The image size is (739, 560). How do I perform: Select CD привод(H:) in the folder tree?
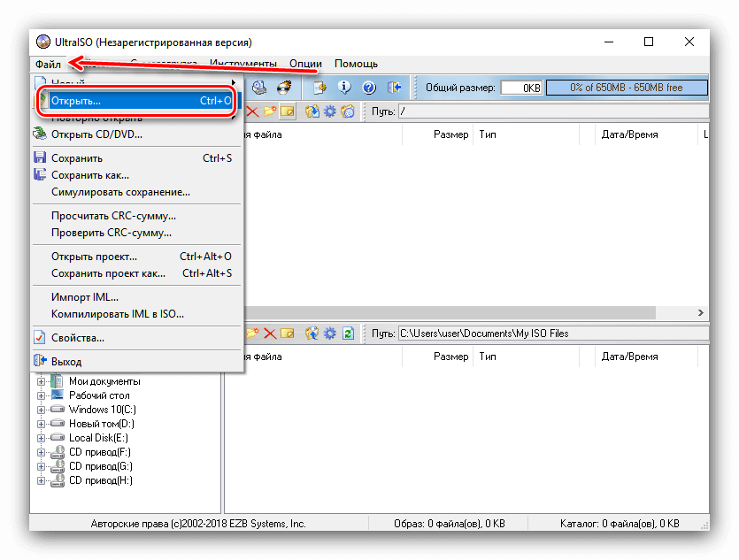click(x=100, y=481)
